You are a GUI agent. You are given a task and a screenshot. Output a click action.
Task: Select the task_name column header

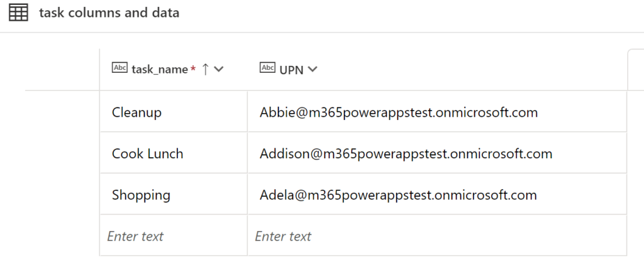pos(159,70)
